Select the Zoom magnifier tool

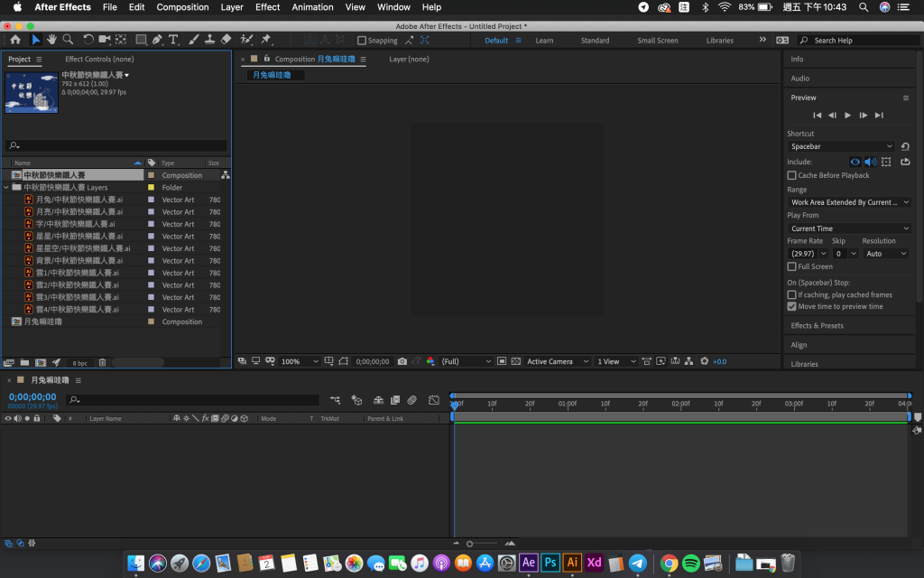(x=68, y=40)
